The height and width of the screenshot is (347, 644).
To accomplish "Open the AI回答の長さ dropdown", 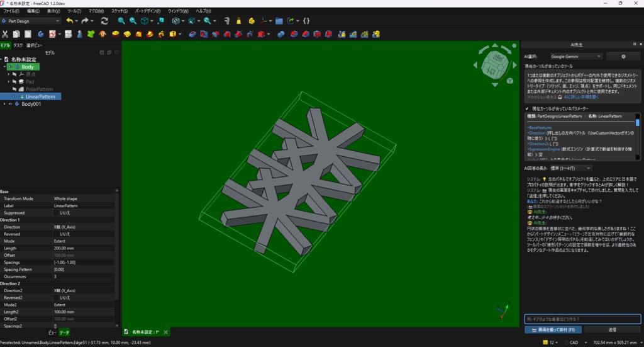I will click(x=570, y=168).
